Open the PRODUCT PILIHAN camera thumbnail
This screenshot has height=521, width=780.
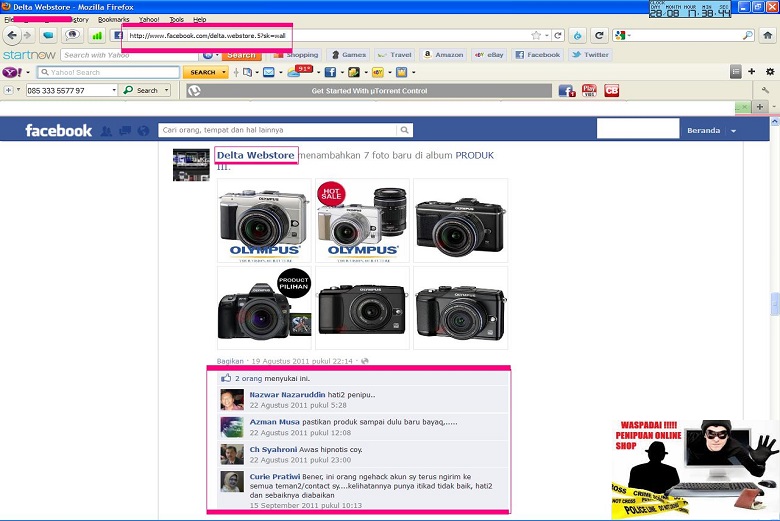point(264,308)
